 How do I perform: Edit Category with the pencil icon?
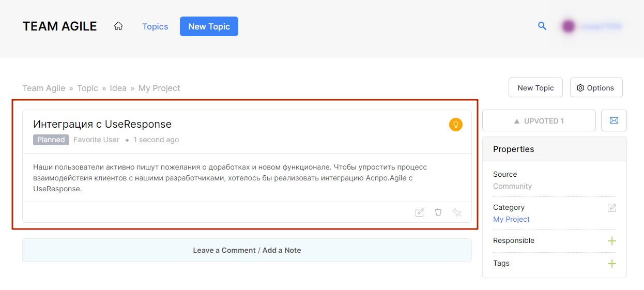[612, 208]
